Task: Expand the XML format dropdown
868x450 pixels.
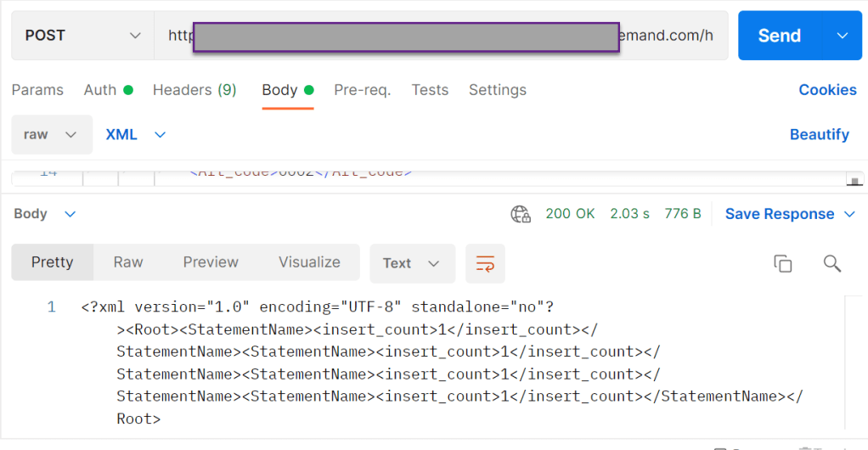Action: coord(136,135)
